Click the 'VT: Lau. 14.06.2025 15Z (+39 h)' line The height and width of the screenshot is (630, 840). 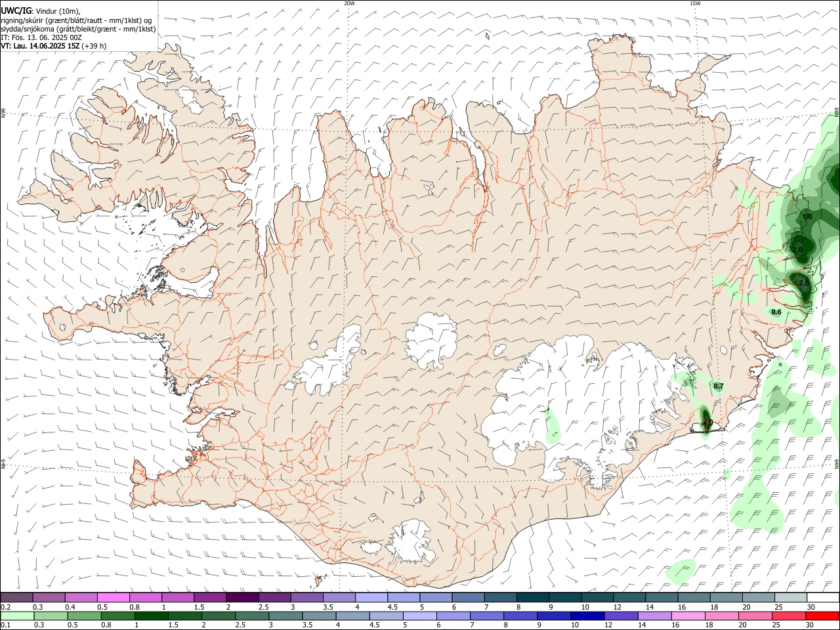point(53,46)
